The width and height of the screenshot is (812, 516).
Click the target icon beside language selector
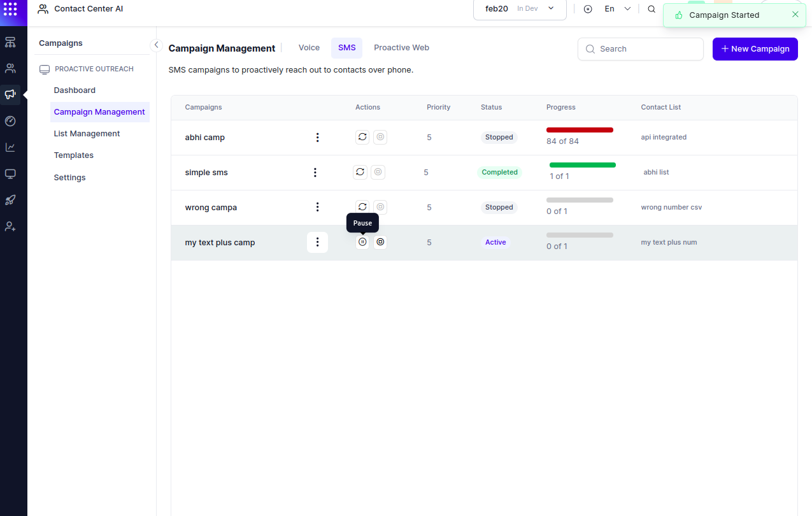[x=588, y=9]
